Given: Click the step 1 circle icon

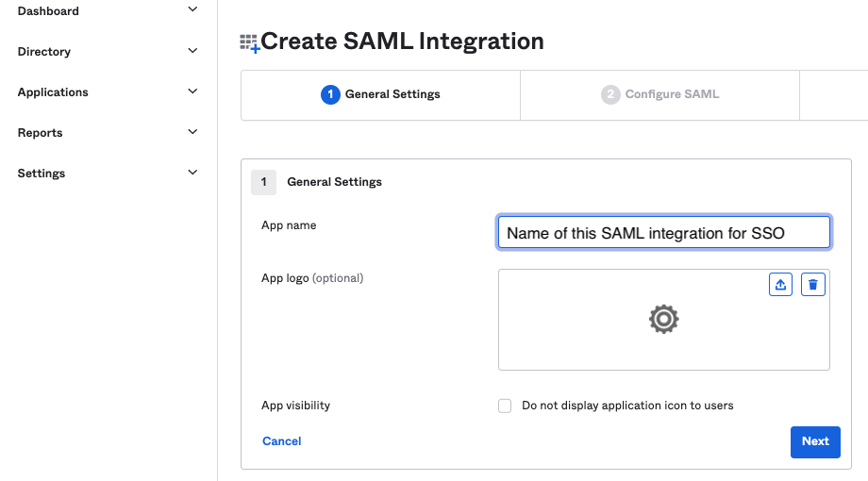Looking at the screenshot, I should pos(330,94).
